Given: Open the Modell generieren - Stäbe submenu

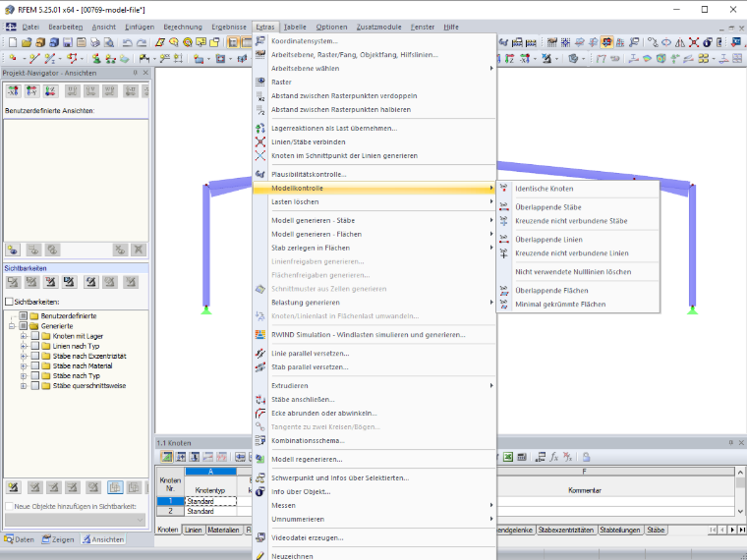Looking at the screenshot, I should pyautogui.click(x=374, y=220).
